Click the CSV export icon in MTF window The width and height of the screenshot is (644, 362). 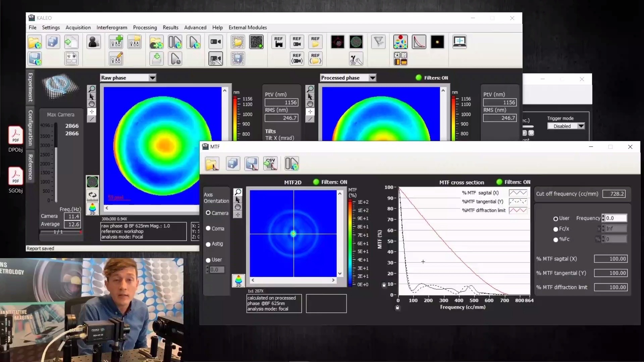point(270,164)
